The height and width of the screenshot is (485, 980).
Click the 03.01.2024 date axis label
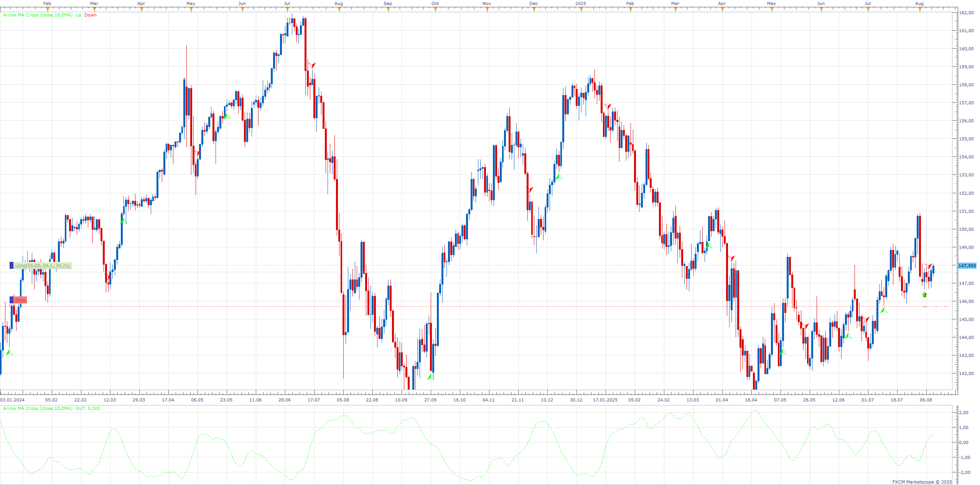(12, 400)
